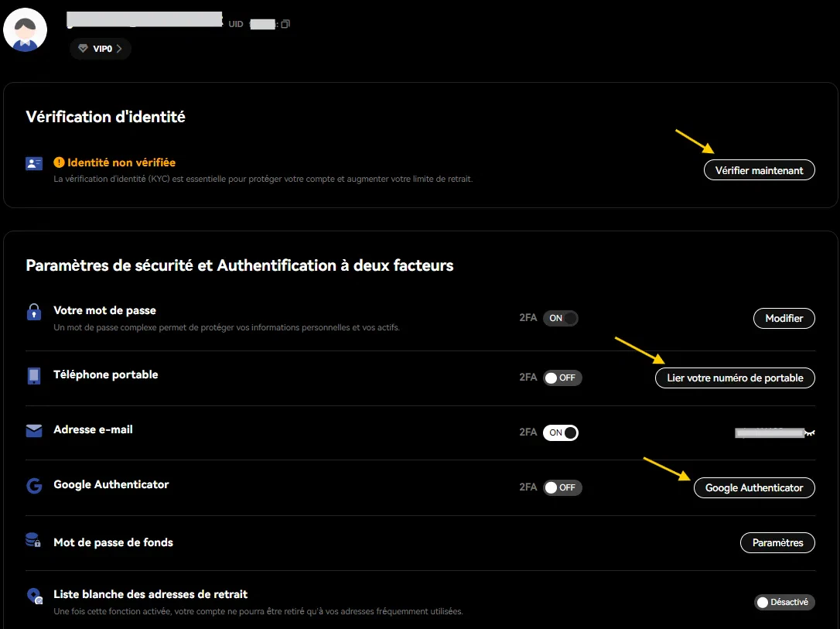Screen dimensions: 840x629
Task: Open Paramètres for Mot de passe de fonds
Action: click(x=777, y=542)
